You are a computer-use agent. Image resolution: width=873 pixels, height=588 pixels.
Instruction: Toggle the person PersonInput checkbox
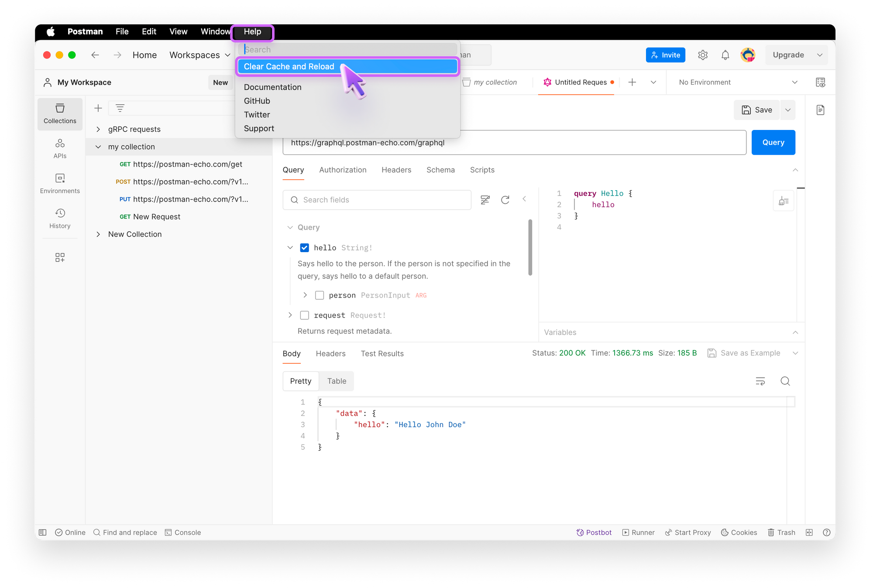[320, 295]
